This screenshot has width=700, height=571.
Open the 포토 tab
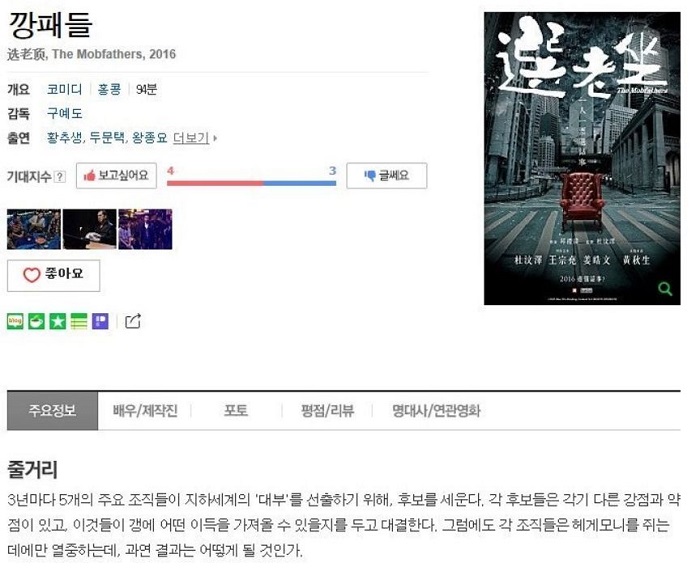(236, 411)
